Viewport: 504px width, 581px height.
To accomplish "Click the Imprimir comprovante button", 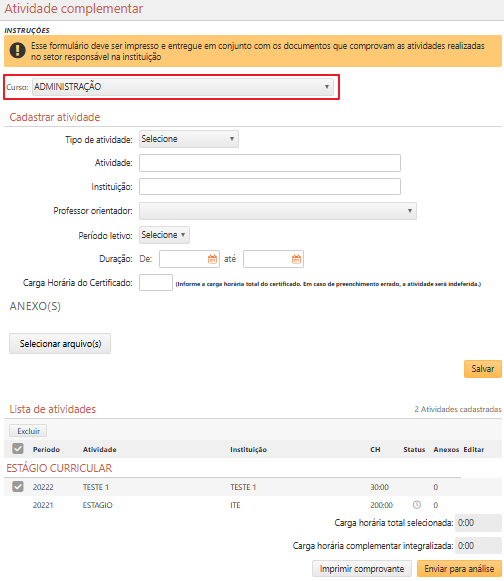I will click(362, 569).
